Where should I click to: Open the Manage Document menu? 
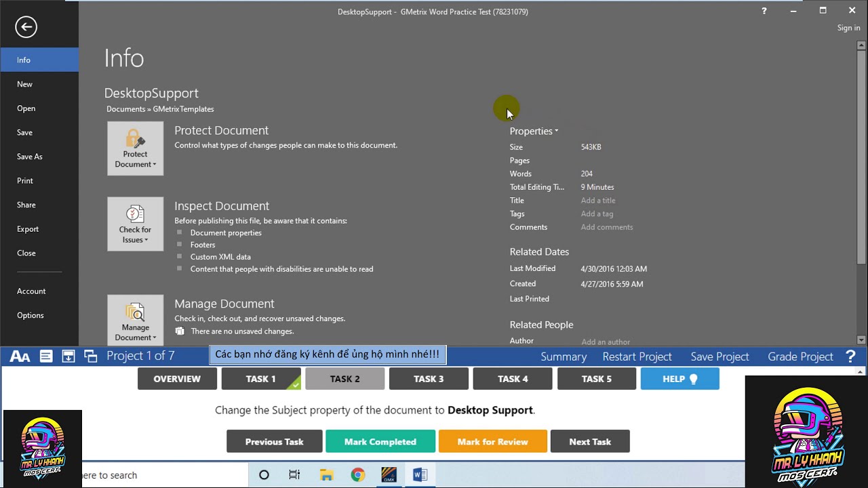coord(135,320)
